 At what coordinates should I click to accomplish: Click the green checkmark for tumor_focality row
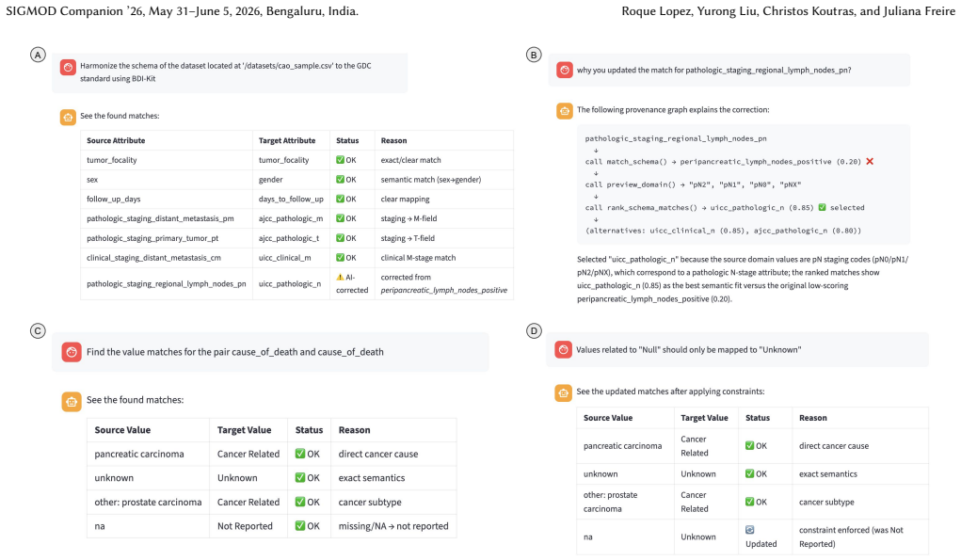340,160
